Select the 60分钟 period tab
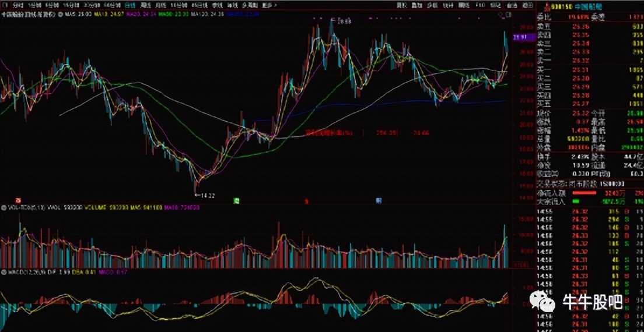Image resolution: width=644 pixels, height=332 pixels. [x=112, y=6]
